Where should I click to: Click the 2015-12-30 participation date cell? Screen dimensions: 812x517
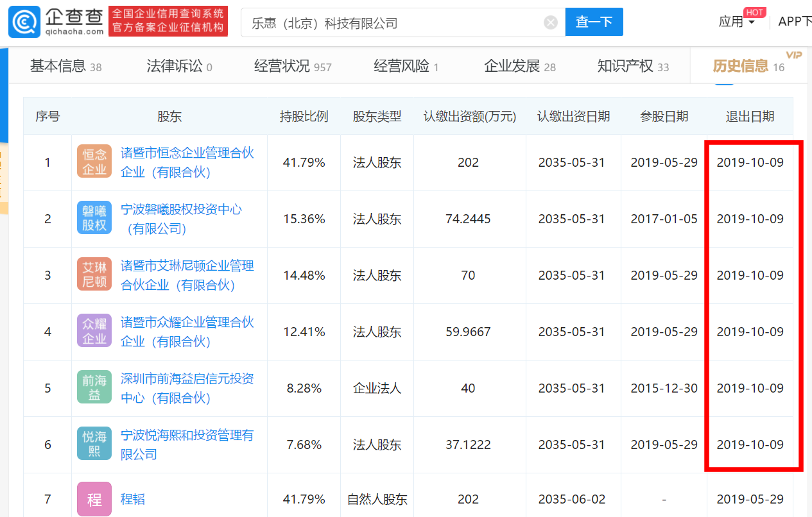(x=664, y=389)
